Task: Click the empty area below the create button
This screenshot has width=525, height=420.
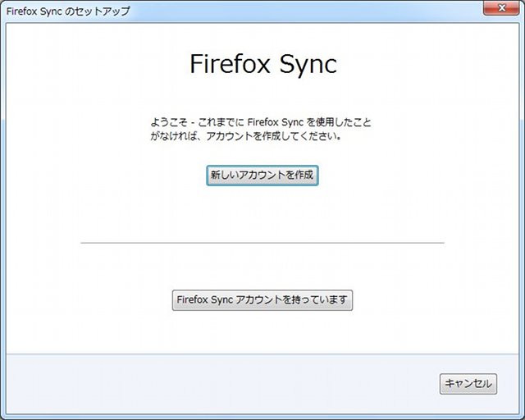Action: [262, 212]
